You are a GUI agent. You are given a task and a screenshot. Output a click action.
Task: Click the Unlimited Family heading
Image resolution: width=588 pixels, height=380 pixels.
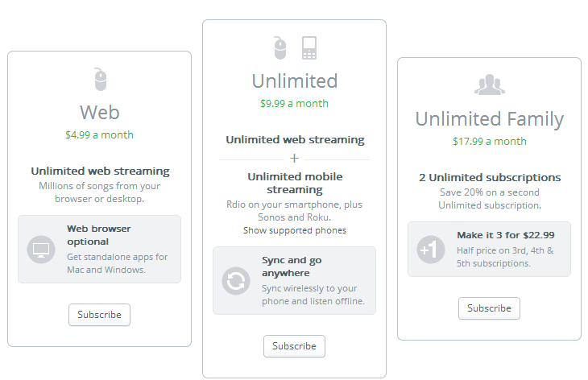(x=489, y=119)
